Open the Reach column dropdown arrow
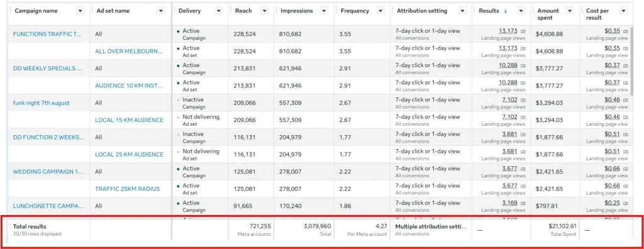Image resolution: width=644 pixels, height=249 pixels. (x=265, y=11)
